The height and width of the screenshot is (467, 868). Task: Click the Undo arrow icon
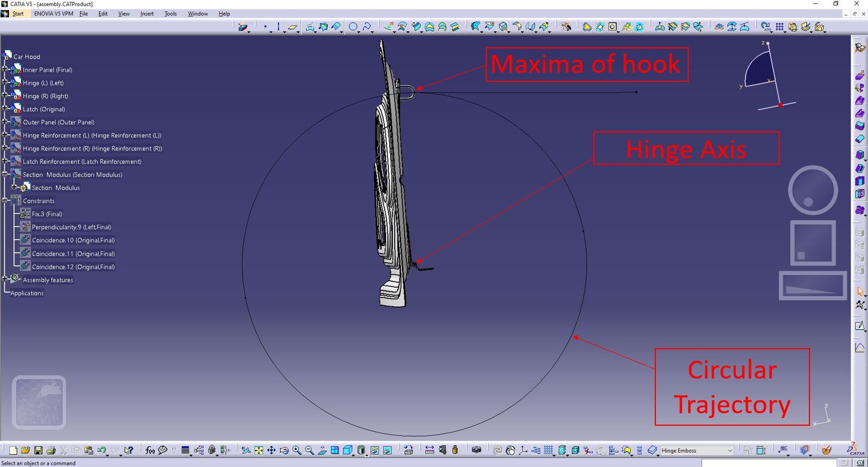pyautogui.click(x=102, y=450)
